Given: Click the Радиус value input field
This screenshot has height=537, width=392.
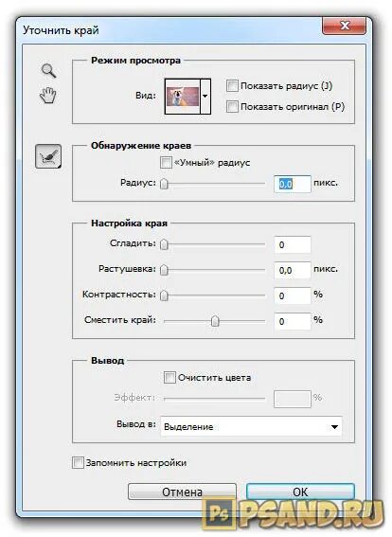Looking at the screenshot, I should [x=293, y=184].
